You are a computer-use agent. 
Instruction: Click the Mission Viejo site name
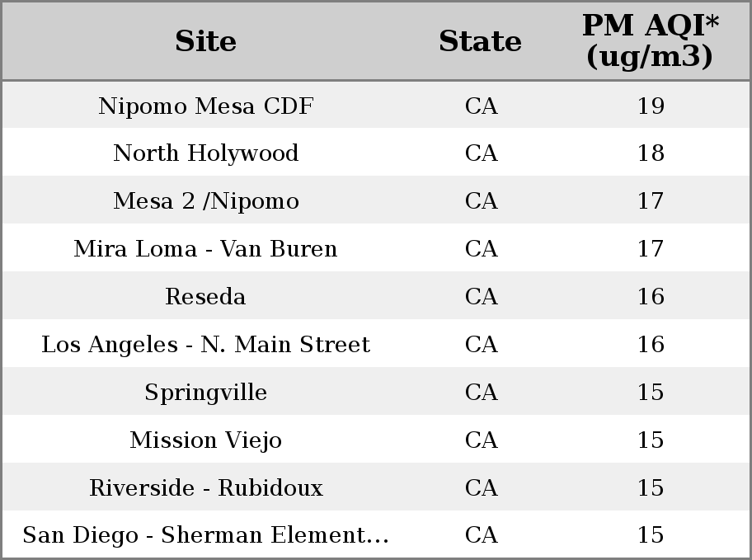pyautogui.click(x=206, y=440)
